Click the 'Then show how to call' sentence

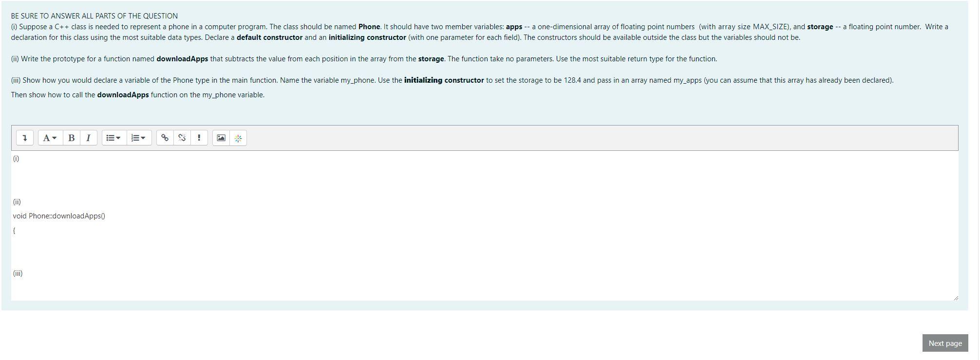[x=138, y=95]
